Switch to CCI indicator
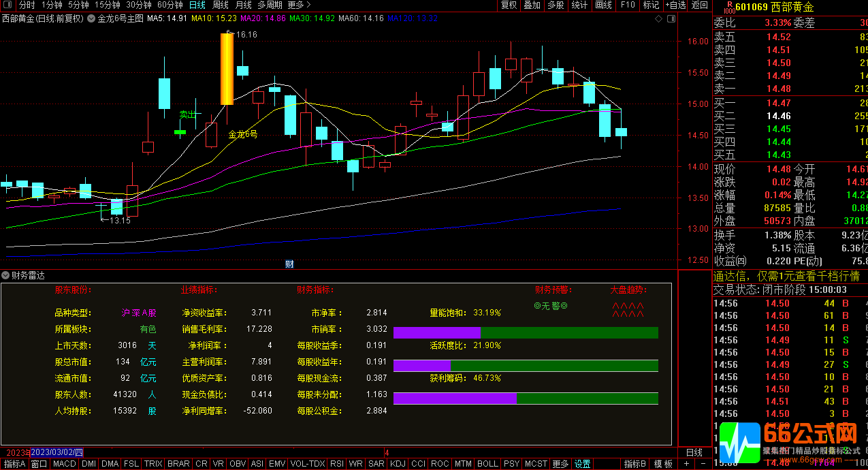The height and width of the screenshot is (470, 868). point(418,464)
